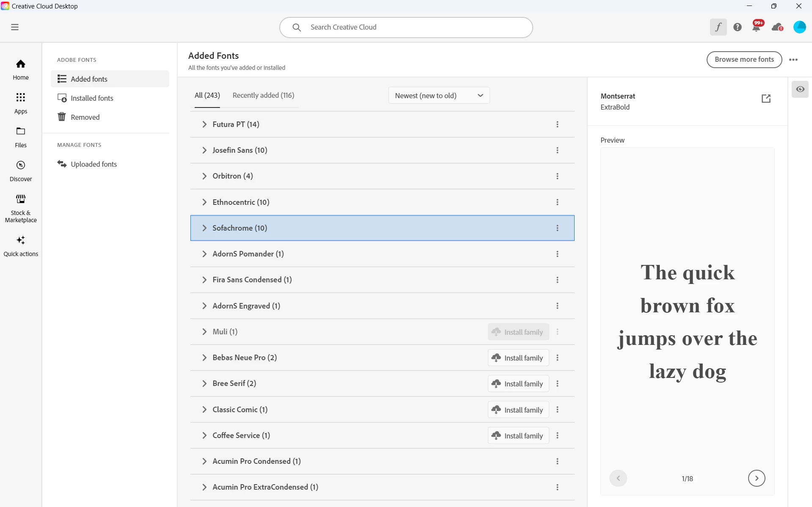Open the Discover section
This screenshot has height=507, width=812.
tap(21, 171)
